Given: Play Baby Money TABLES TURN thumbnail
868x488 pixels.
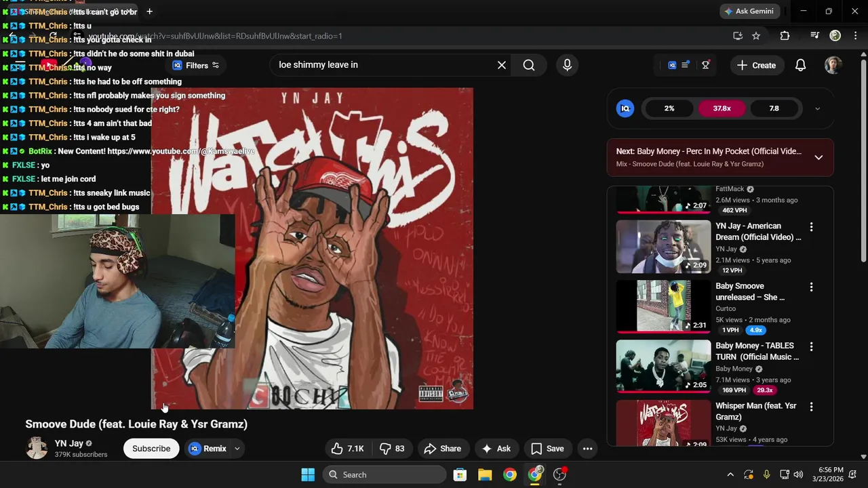Looking at the screenshot, I should [x=663, y=366].
